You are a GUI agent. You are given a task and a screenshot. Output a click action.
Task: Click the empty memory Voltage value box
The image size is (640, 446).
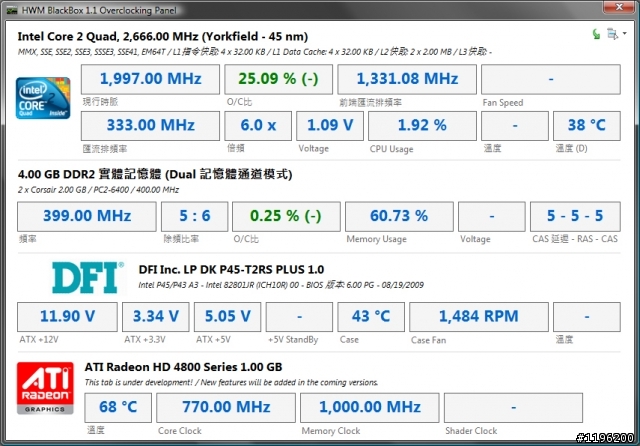pyautogui.click(x=491, y=216)
